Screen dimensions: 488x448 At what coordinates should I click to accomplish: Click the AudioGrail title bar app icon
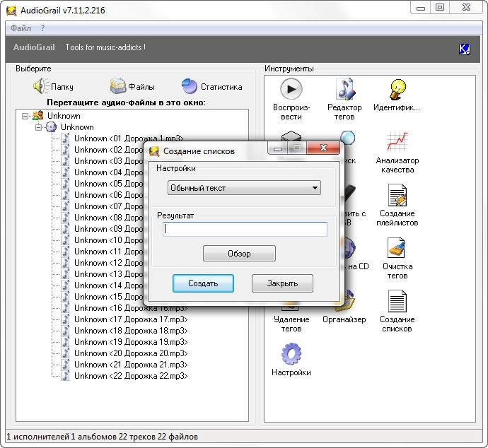click(x=11, y=11)
